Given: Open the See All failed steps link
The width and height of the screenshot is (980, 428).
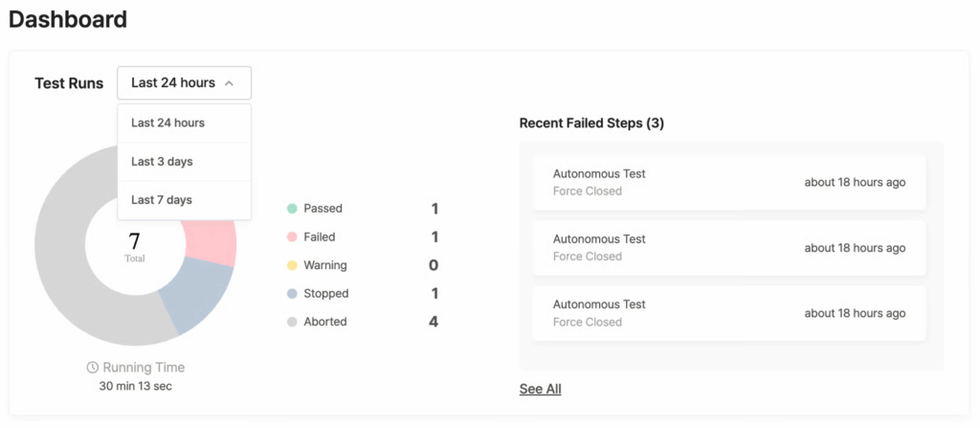Looking at the screenshot, I should [x=540, y=389].
